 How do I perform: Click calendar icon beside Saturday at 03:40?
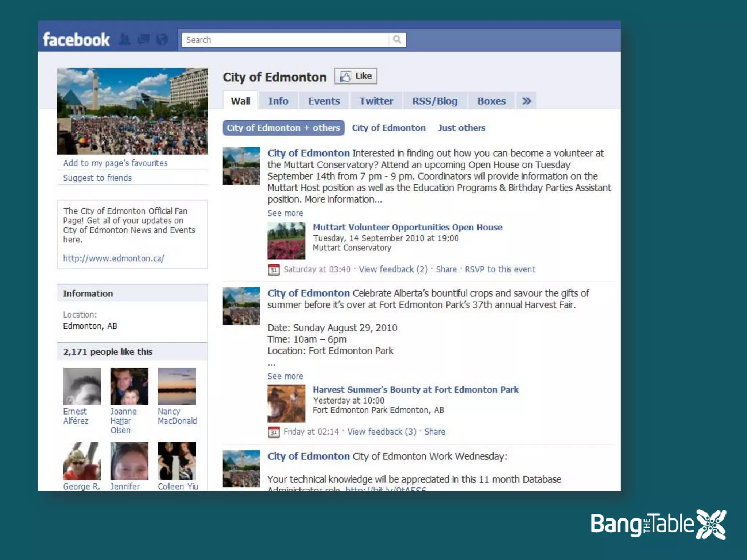pos(274,270)
